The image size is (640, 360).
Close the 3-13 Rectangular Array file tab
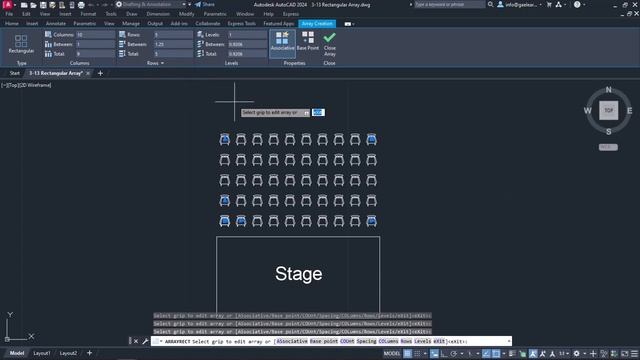[x=88, y=73]
